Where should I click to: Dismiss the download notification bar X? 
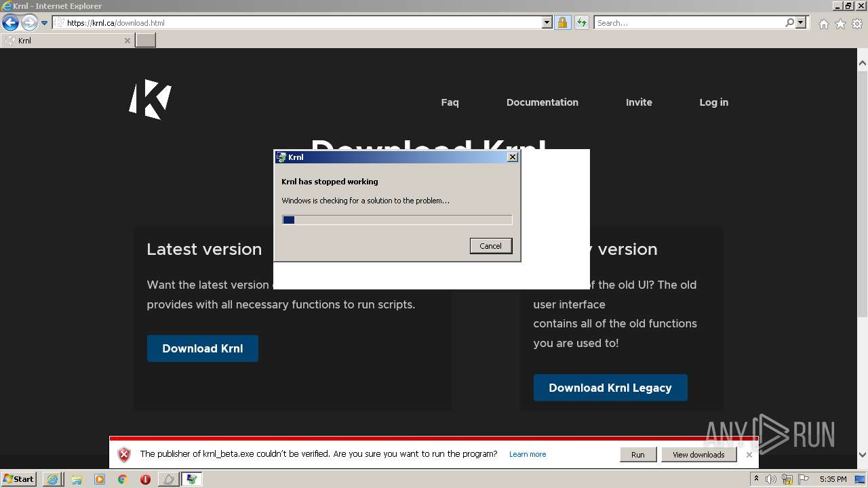coord(749,455)
